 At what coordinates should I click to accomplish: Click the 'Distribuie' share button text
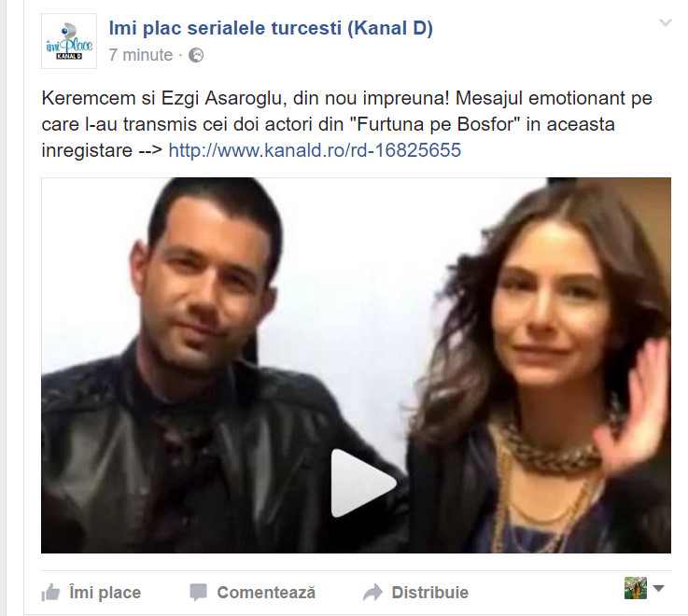tap(430, 593)
